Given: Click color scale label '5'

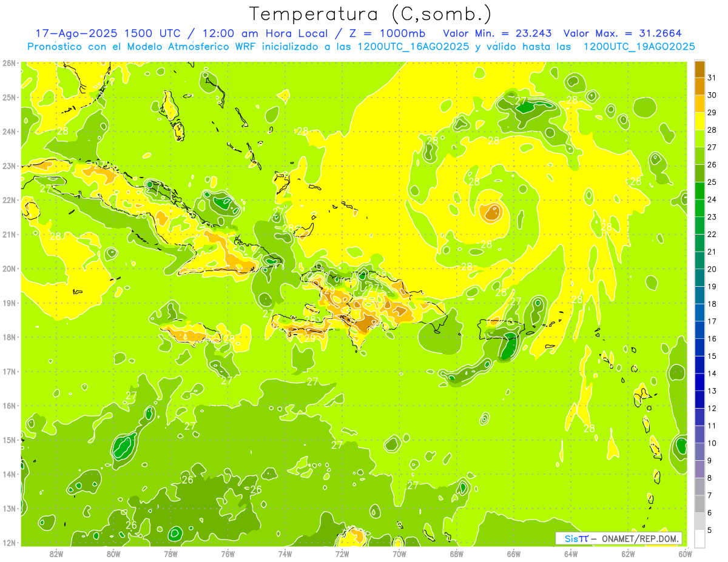Looking at the screenshot, I should (x=710, y=530).
